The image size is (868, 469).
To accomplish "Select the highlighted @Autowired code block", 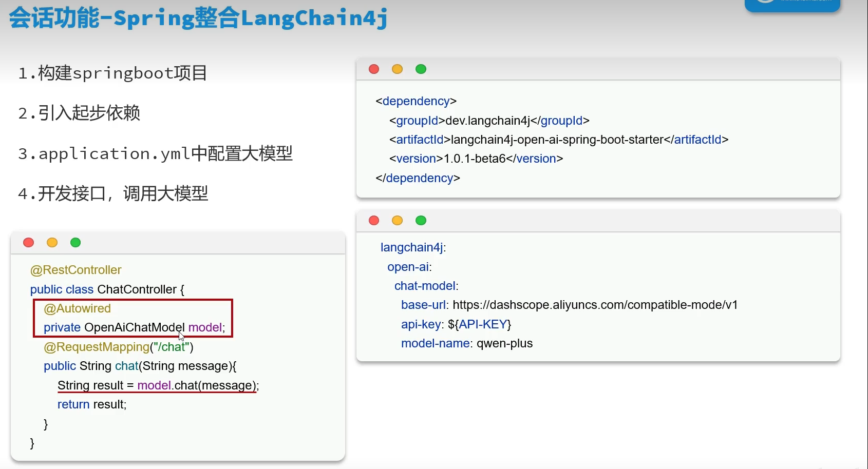I will [133, 318].
